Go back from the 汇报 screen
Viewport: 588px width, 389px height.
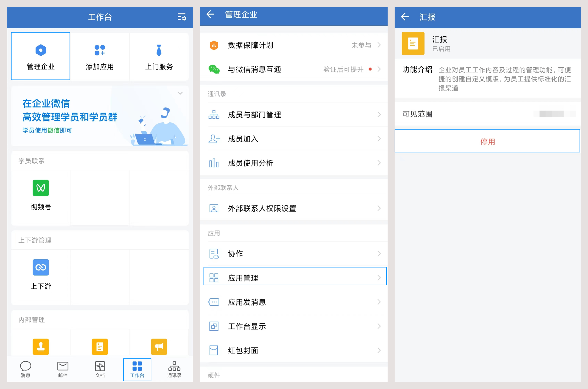pyautogui.click(x=405, y=17)
